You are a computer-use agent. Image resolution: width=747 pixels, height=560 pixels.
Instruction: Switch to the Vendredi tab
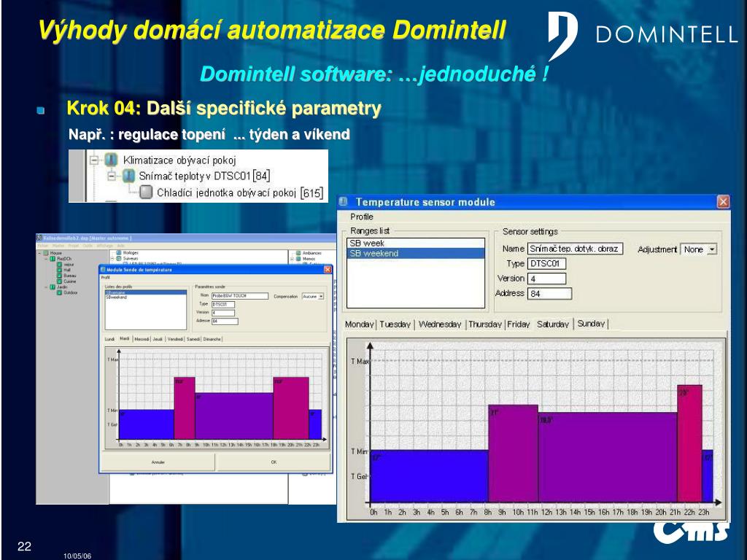tap(175, 339)
